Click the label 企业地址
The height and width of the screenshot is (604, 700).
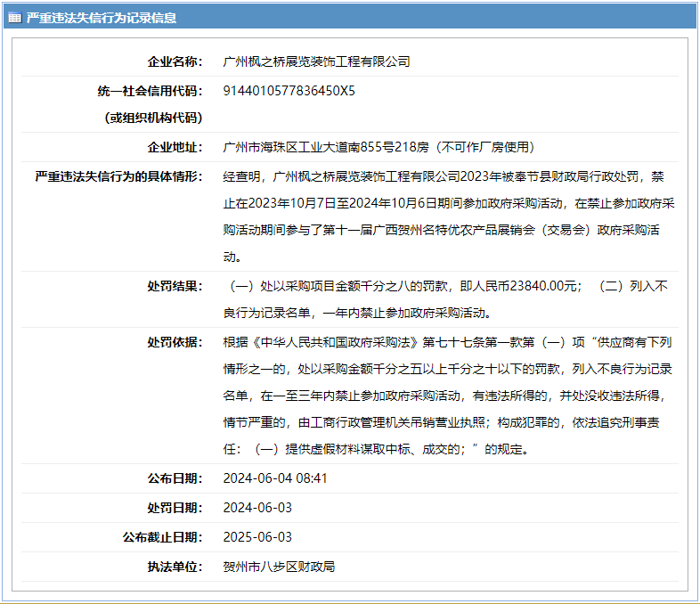[175, 147]
